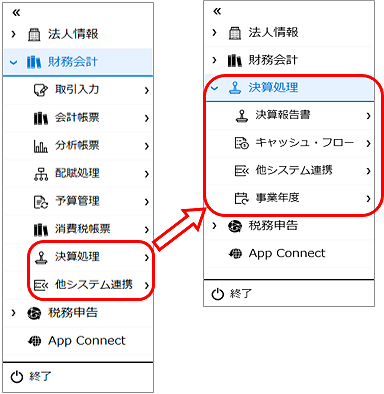Click the 消費税帳票 books icon
The image size is (384, 394).
coord(41,229)
